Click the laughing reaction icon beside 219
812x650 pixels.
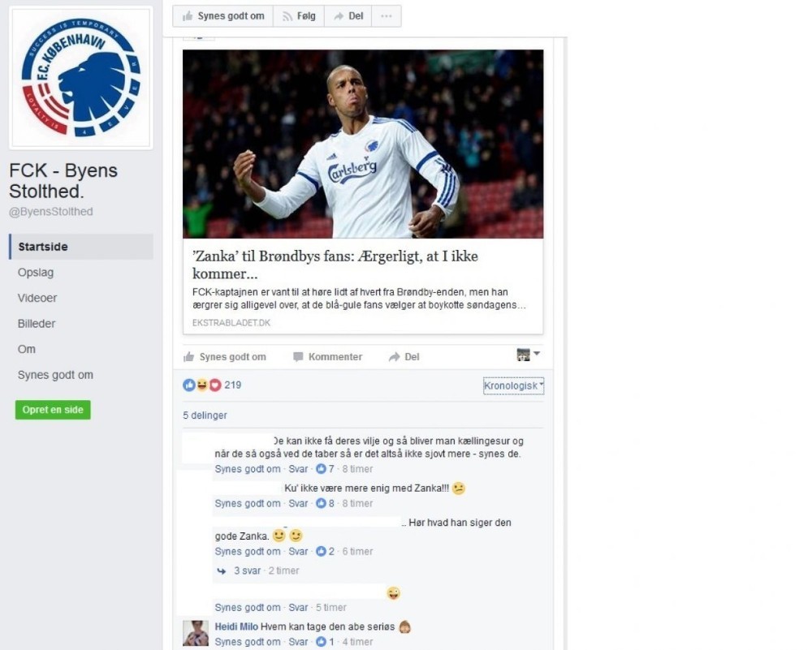(202, 385)
